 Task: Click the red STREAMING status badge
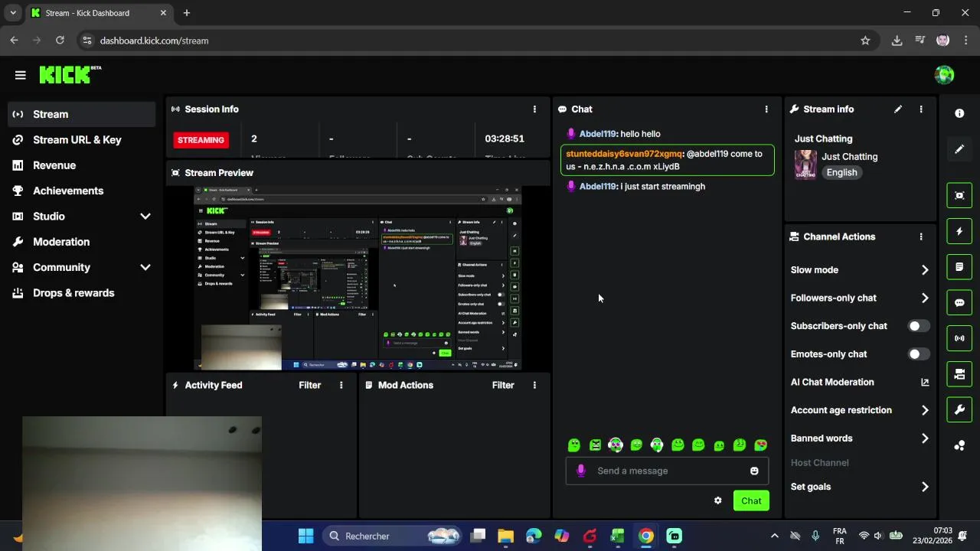click(x=201, y=140)
